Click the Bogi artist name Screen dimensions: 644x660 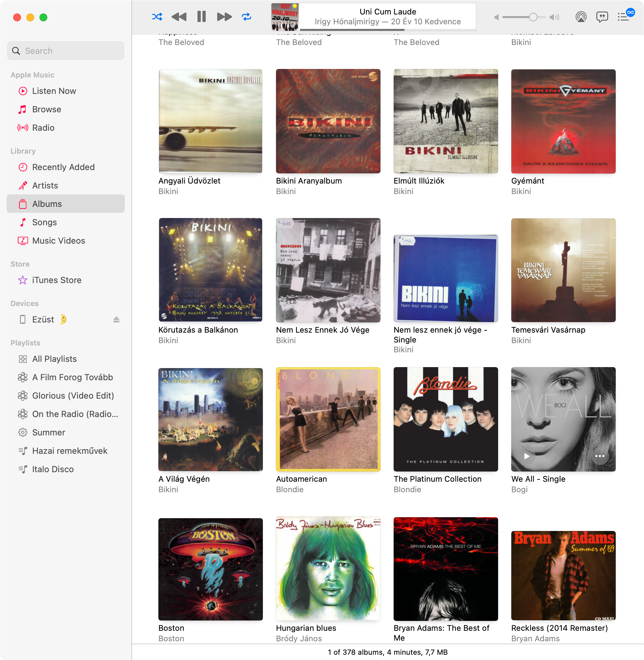coord(519,489)
